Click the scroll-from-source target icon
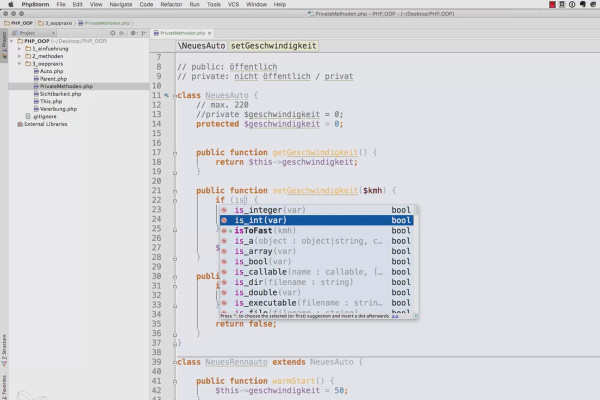 click(113, 33)
